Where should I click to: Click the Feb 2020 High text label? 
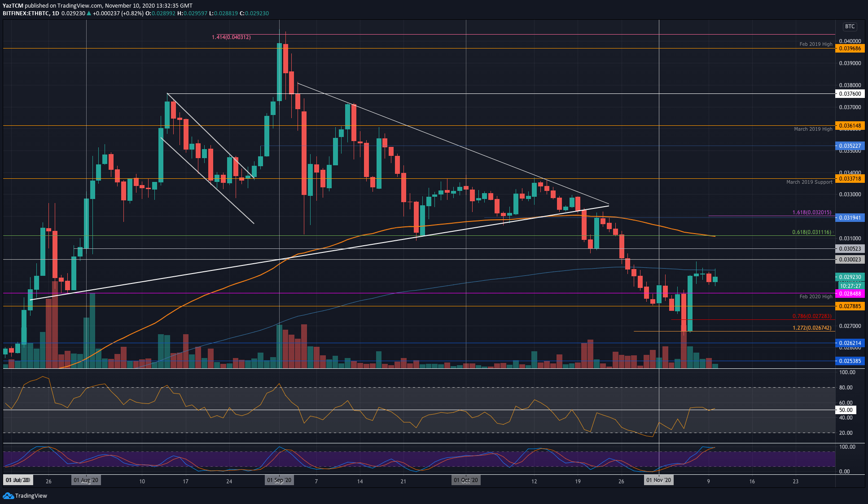[815, 296]
